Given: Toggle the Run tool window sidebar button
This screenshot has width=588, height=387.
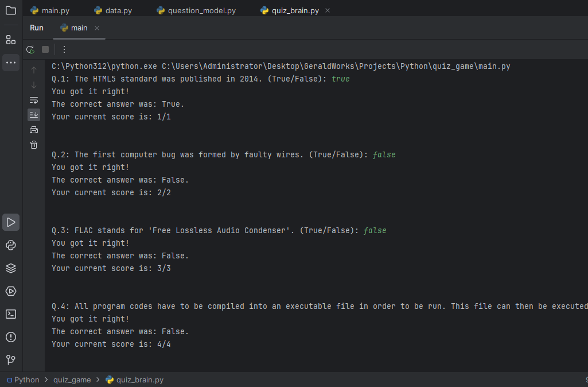Looking at the screenshot, I should [x=11, y=222].
